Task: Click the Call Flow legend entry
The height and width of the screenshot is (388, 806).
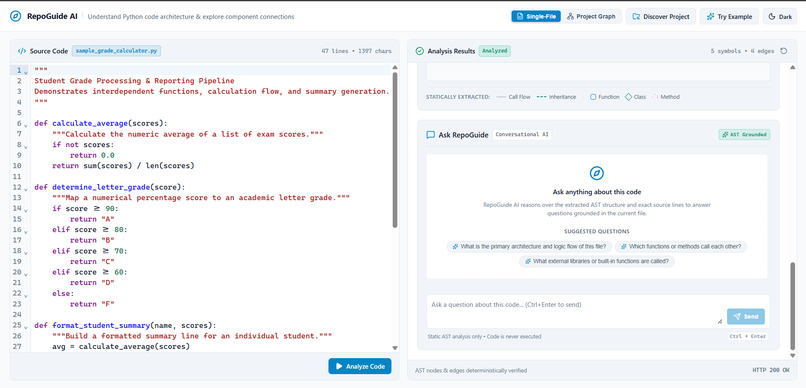Action: [x=514, y=97]
